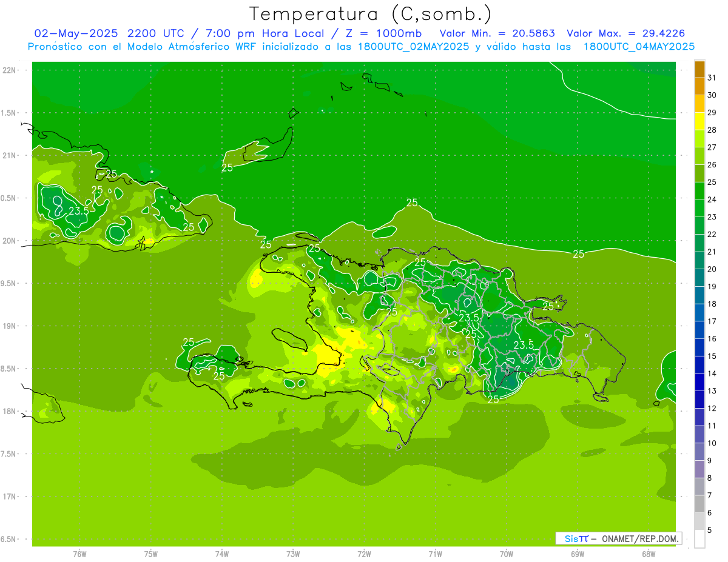The width and height of the screenshot is (728, 562).
Task: Click the legend value '13'
Action: pyautogui.click(x=712, y=391)
